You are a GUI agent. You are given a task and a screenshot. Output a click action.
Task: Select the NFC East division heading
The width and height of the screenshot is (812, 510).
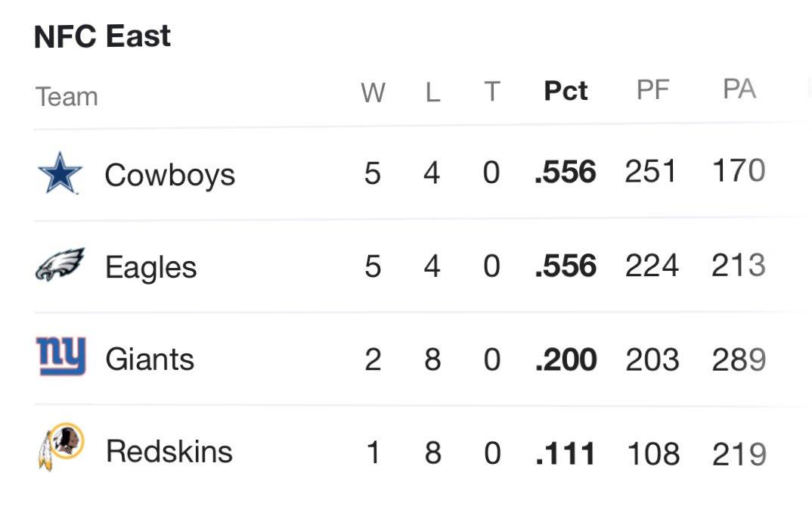(x=103, y=36)
